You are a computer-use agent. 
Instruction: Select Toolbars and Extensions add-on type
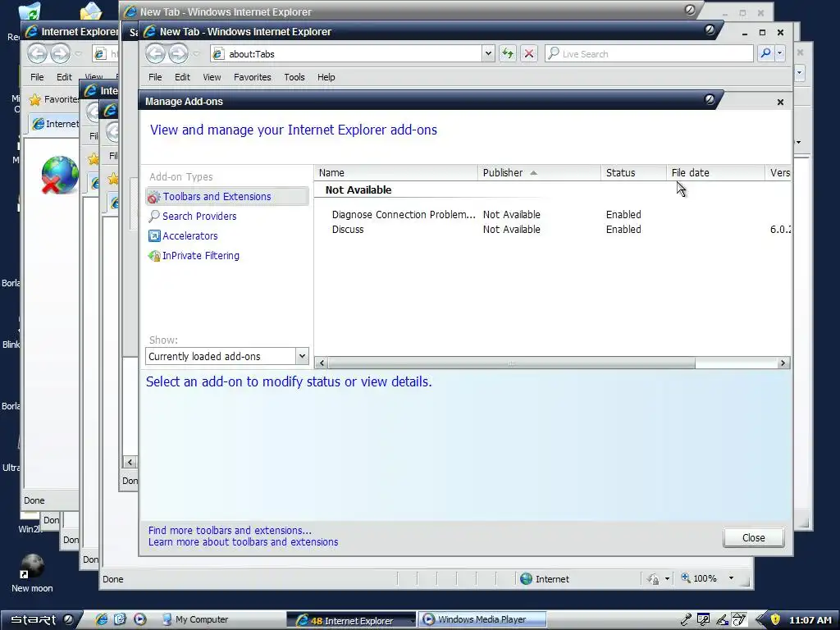point(227,197)
